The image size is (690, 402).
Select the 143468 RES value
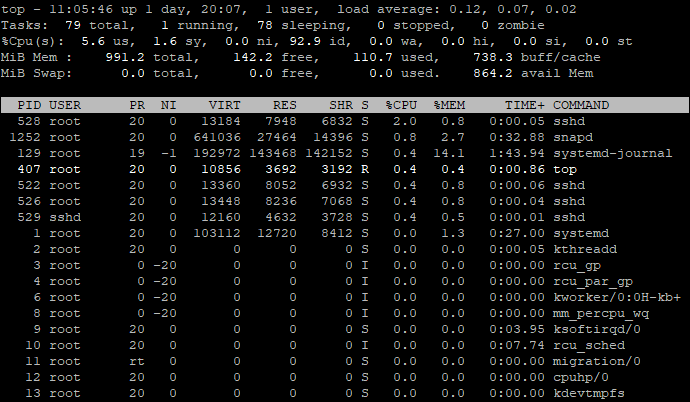point(273,153)
